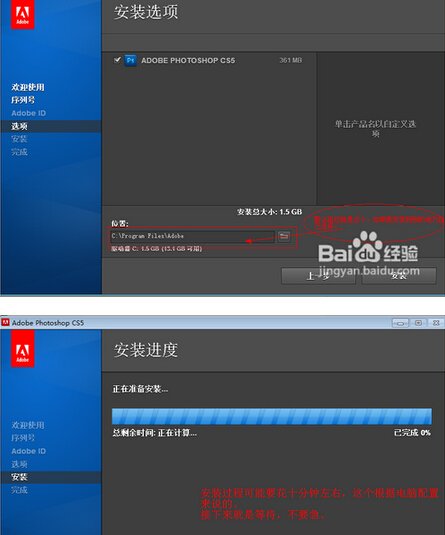This screenshot has height=535, width=445.
Task: Click the Adobe logo in 安装选项 window
Action: click(x=23, y=14)
